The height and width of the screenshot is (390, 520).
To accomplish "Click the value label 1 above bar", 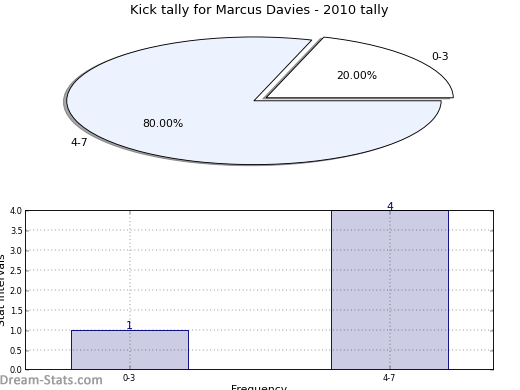I will click(129, 325).
